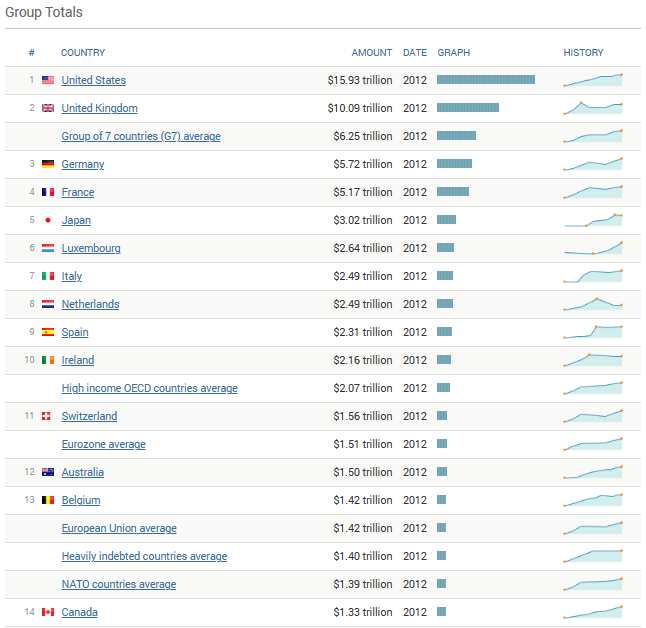Image resolution: width=646 pixels, height=628 pixels.
Task: Click the $5.72 trillion amount
Action: 363,164
